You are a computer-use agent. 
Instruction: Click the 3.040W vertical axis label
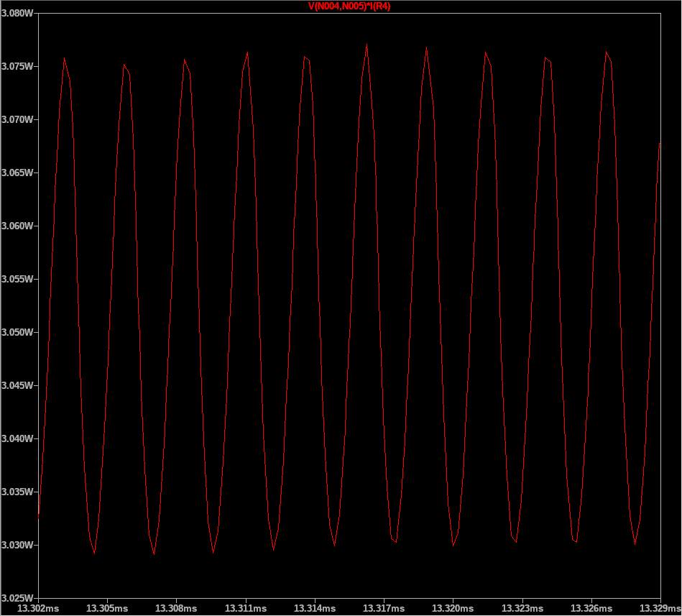[x=17, y=438]
